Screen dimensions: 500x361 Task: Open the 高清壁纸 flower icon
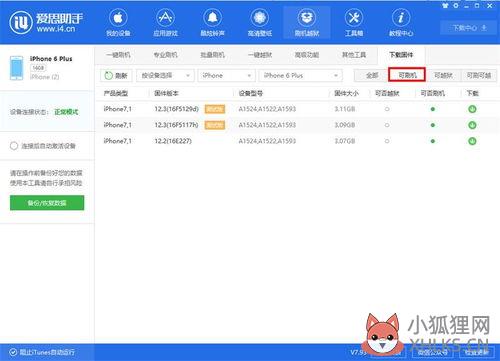[260, 18]
